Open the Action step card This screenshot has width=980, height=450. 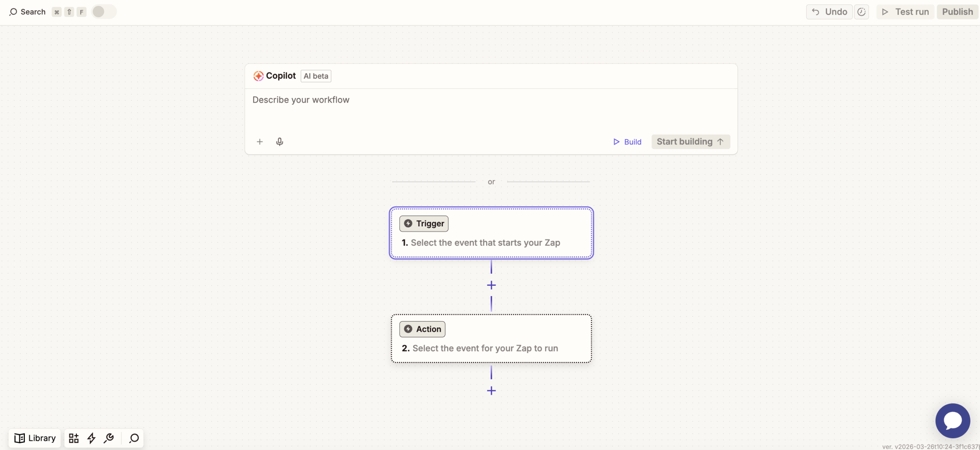point(491,339)
